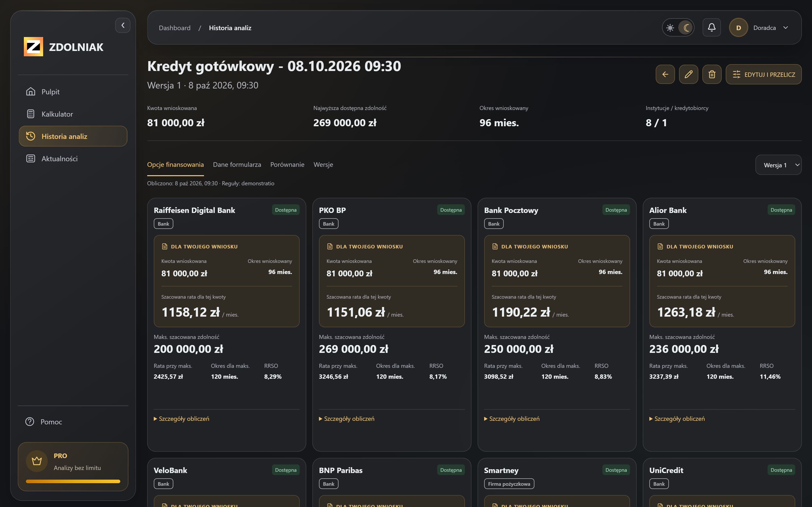Expand Szczegóły obliczeń for Alior Bank
The width and height of the screenshot is (812, 507).
click(x=677, y=419)
